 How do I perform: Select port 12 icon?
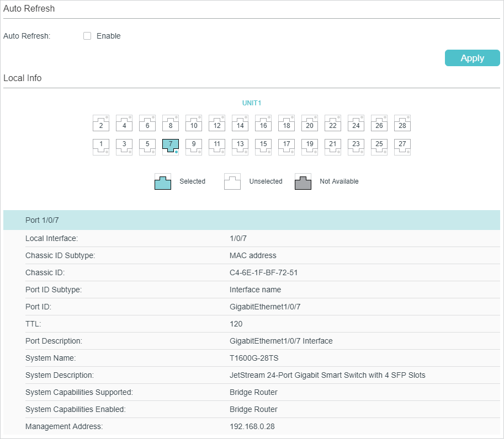(217, 124)
